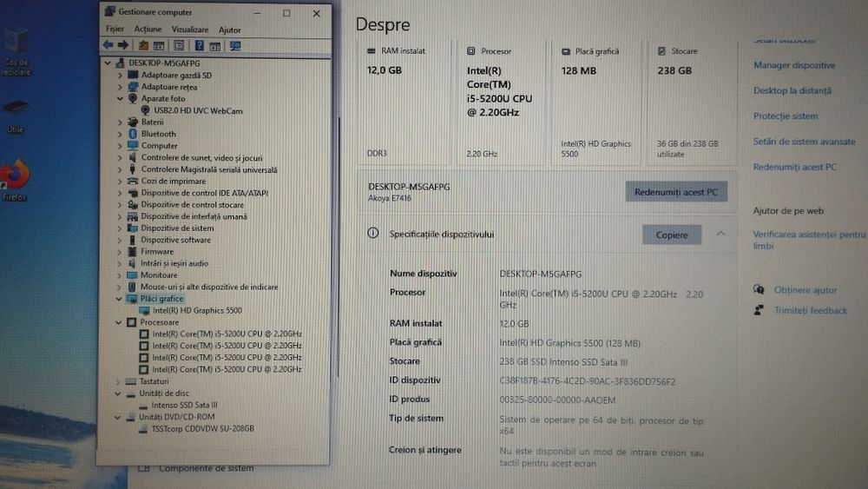Click the Trimiteți feedback link

pos(811,311)
